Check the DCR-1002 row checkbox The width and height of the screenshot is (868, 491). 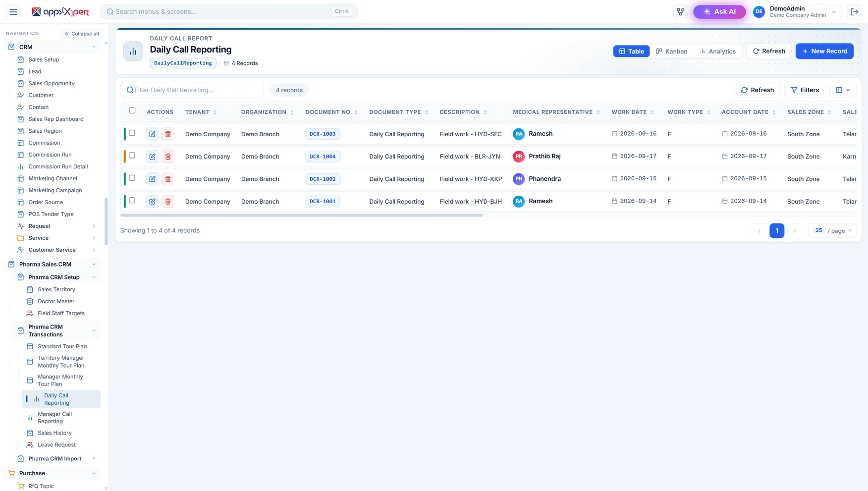[132, 178]
